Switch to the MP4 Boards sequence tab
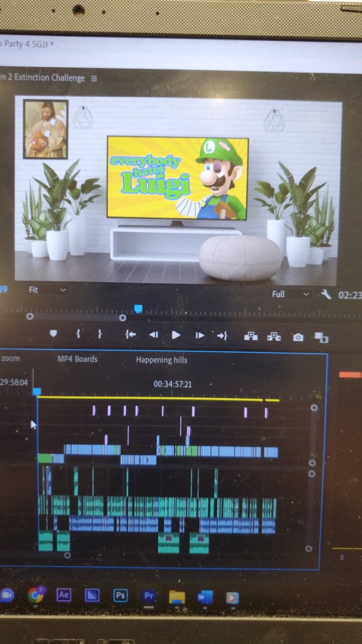 (78, 359)
